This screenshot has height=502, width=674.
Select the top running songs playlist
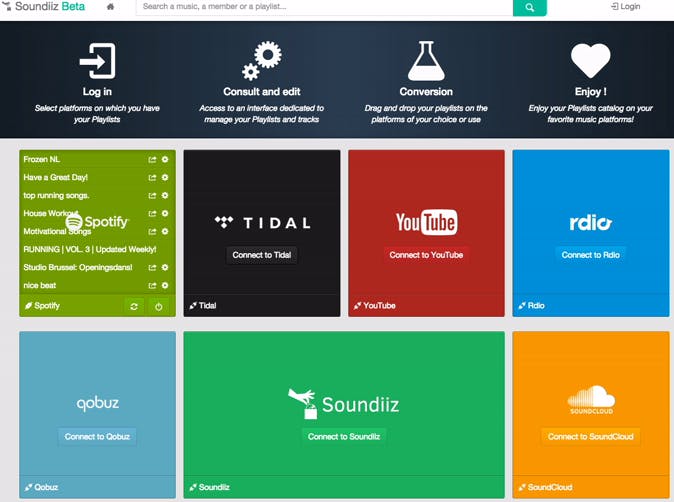[56, 196]
